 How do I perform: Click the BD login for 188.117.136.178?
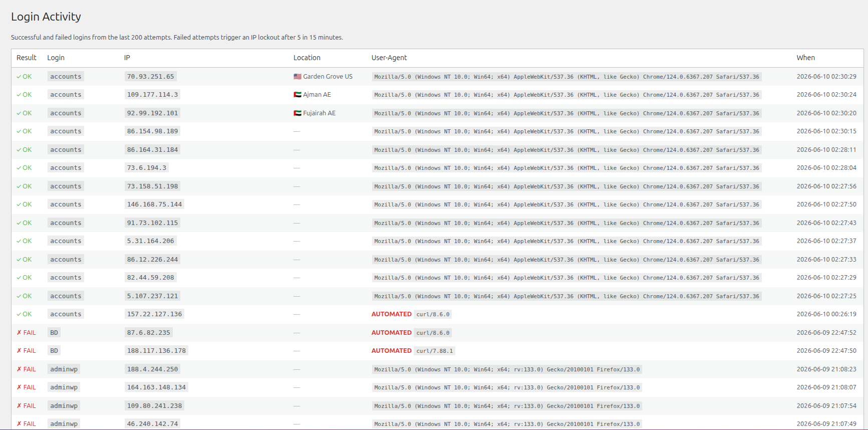(54, 351)
